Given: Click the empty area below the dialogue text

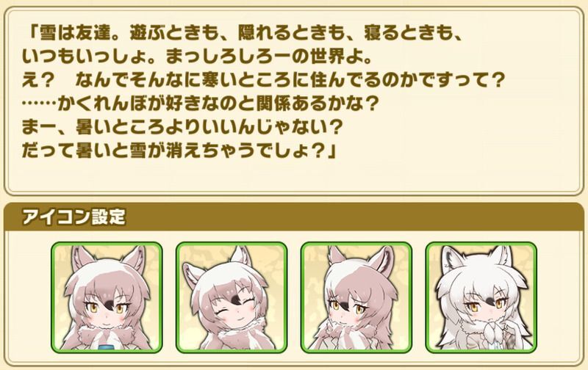Looking at the screenshot, I should point(294,175).
